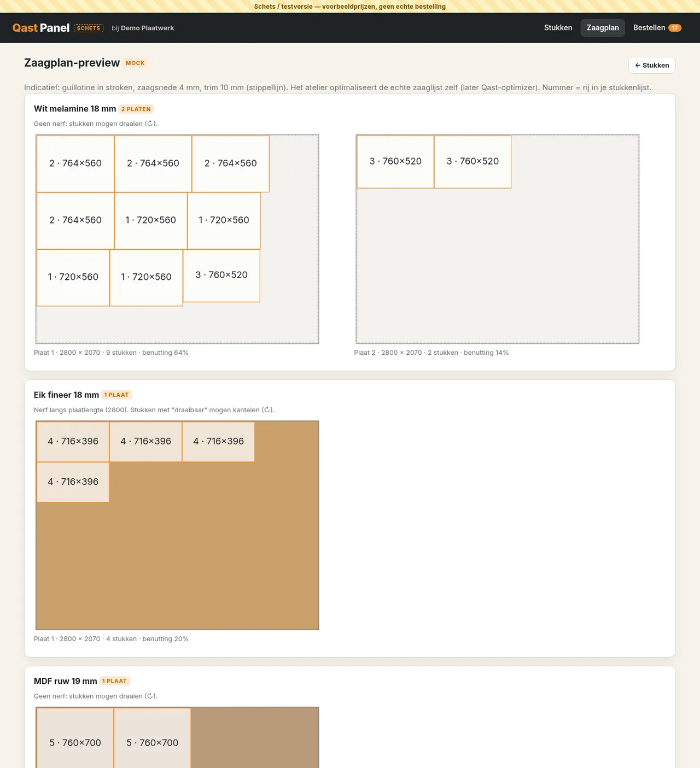Click the back arrow Stukken button
Screen dimensions: 700x768
click(x=652, y=65)
